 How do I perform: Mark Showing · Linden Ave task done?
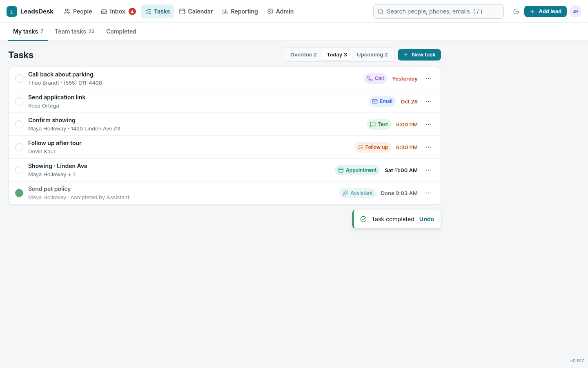pos(19,170)
